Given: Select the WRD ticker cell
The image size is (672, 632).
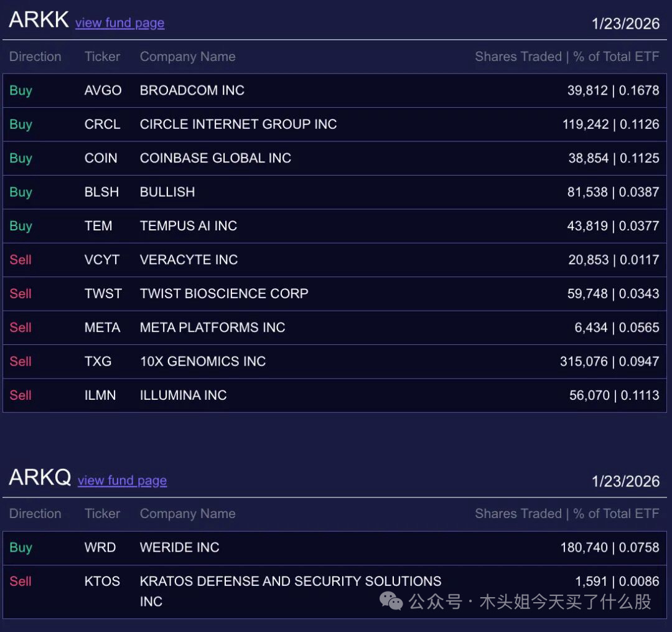Looking at the screenshot, I should tap(100, 547).
